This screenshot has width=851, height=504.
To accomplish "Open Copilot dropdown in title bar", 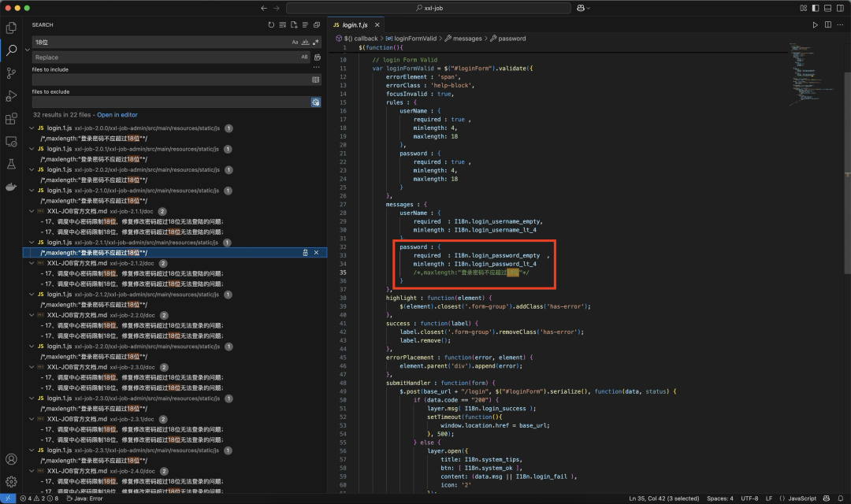I will (583, 8).
